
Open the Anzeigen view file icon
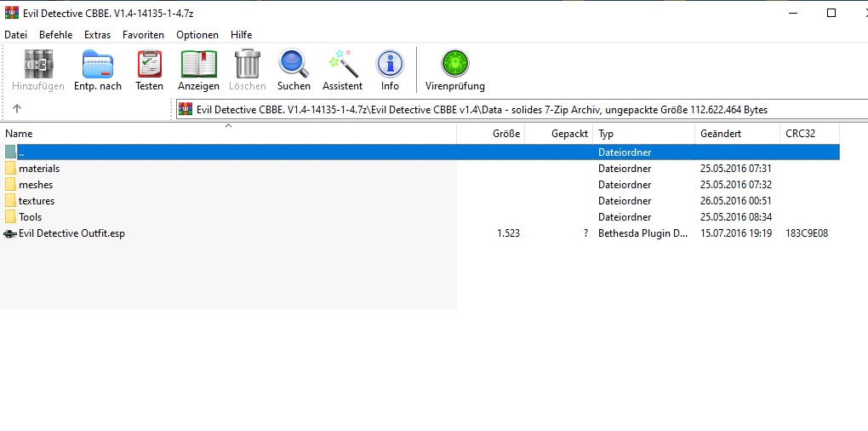point(198,70)
